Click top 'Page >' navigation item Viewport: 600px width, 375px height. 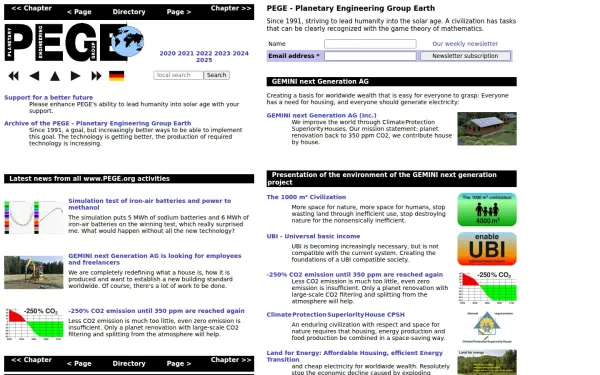[x=179, y=12]
